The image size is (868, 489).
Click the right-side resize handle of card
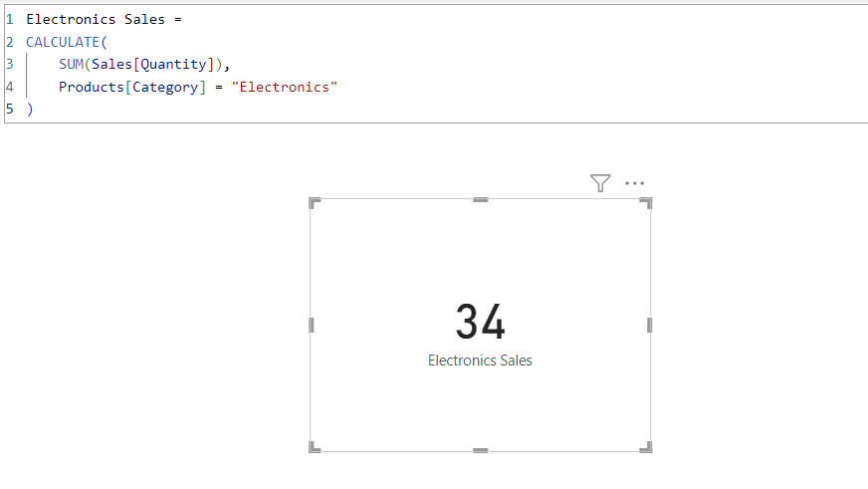pos(649,325)
